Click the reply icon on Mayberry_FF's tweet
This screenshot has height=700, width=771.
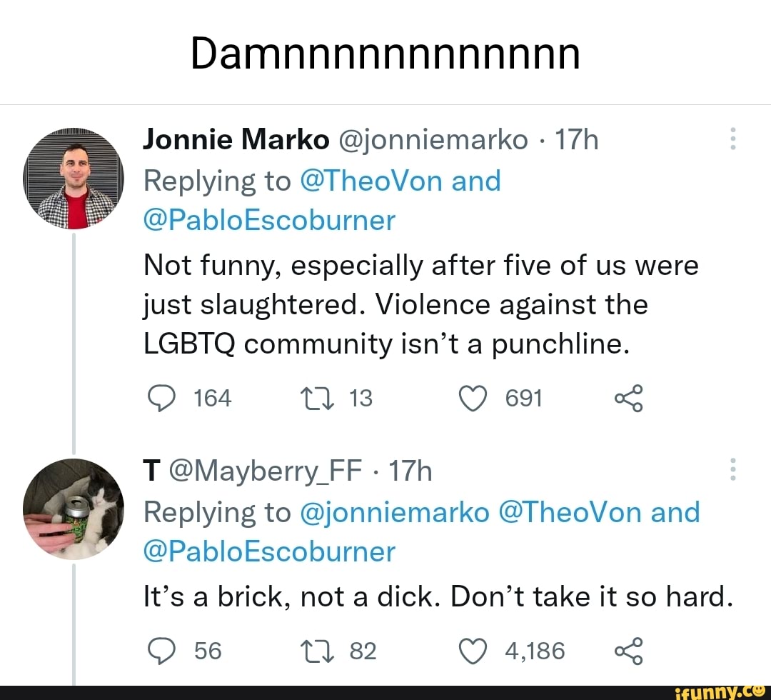tap(161, 651)
